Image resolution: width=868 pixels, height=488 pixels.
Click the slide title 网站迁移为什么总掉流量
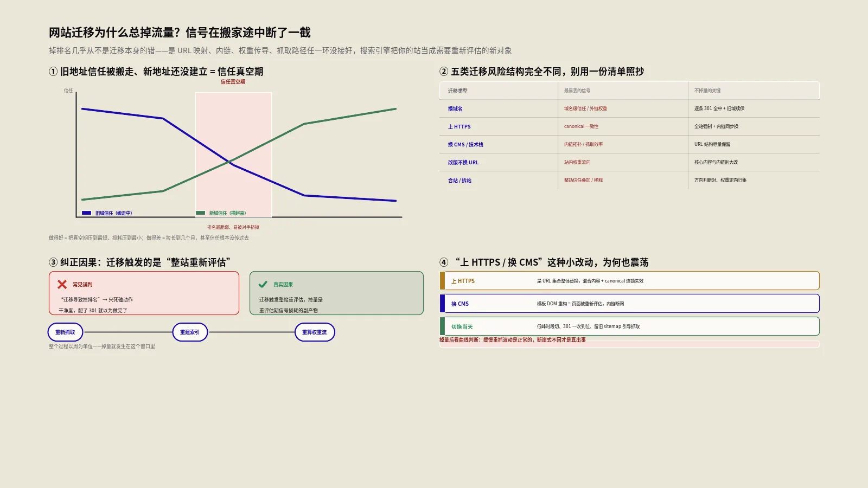[180, 33]
